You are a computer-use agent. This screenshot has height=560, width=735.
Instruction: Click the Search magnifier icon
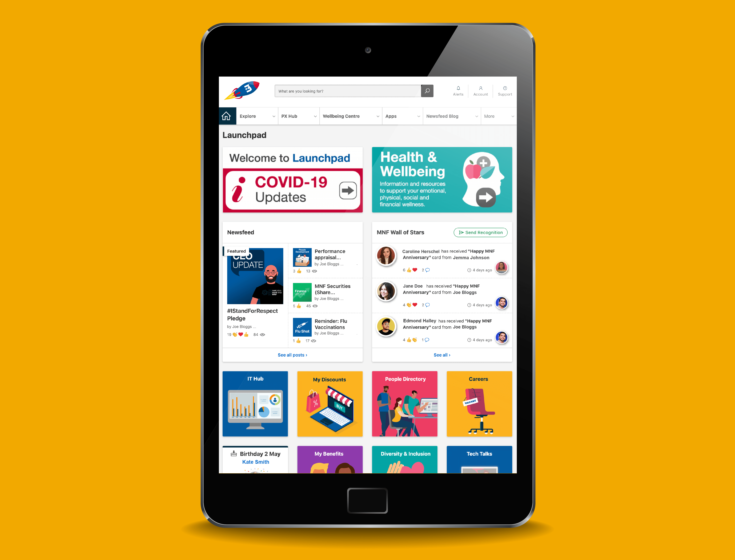click(428, 91)
